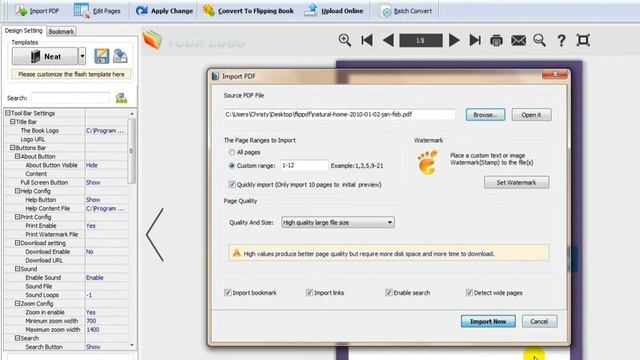Select the Custom range radio button
640x360 pixels.
pos(232,166)
